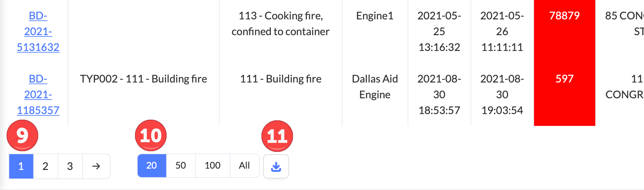The width and height of the screenshot is (644, 190).
Task: Show 50 rows per page
Action: coord(181,166)
